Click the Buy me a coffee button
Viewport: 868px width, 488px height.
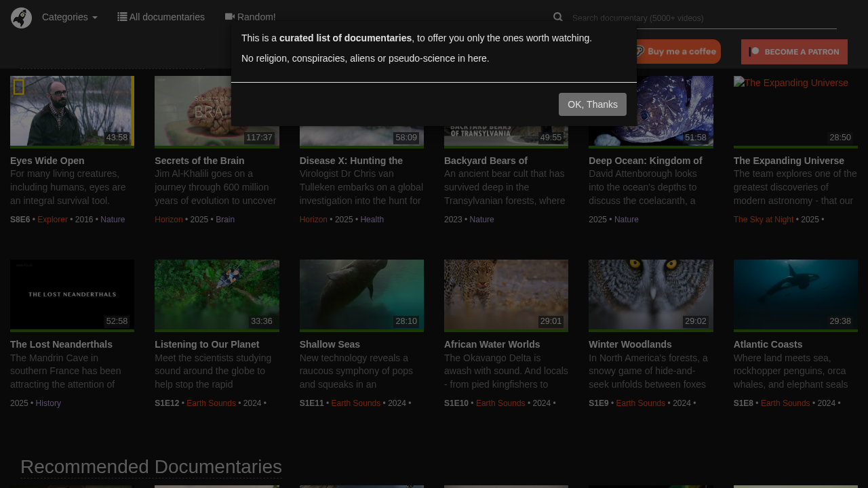675,52
